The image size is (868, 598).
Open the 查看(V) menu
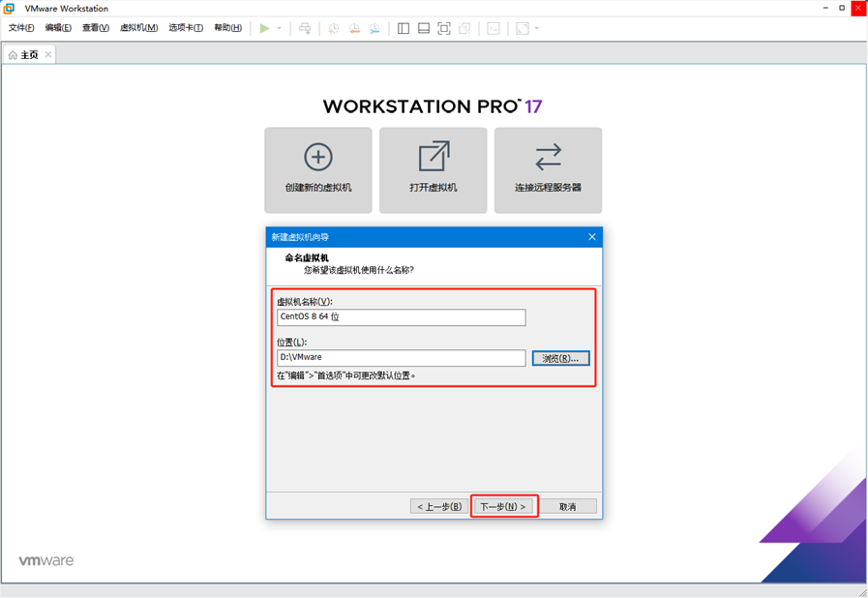pyautogui.click(x=96, y=28)
